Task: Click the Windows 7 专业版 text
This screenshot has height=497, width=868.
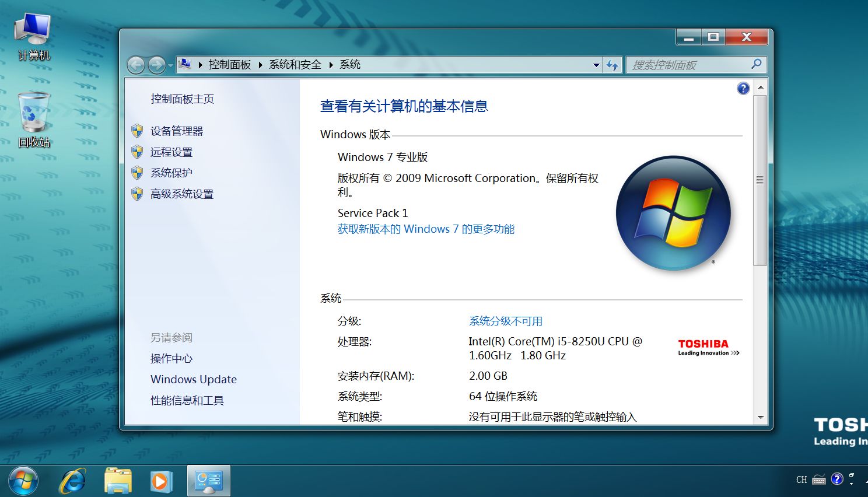Action: (x=383, y=157)
